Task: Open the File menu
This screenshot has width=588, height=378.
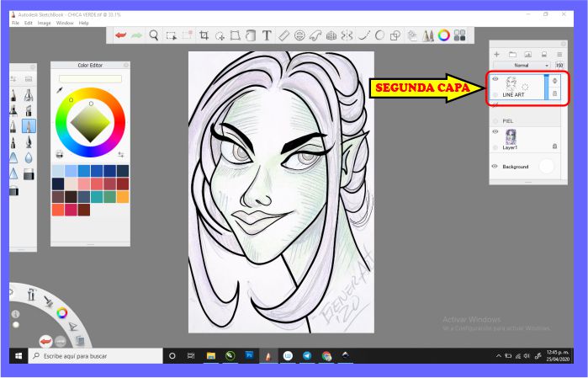Action: [15, 23]
